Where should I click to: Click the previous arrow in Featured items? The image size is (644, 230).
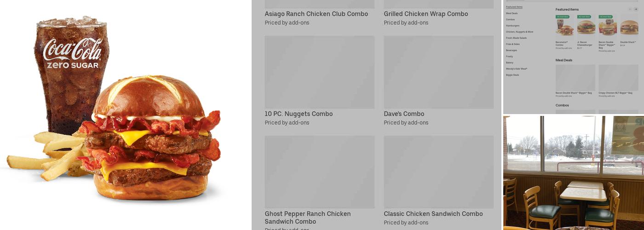[x=630, y=9]
